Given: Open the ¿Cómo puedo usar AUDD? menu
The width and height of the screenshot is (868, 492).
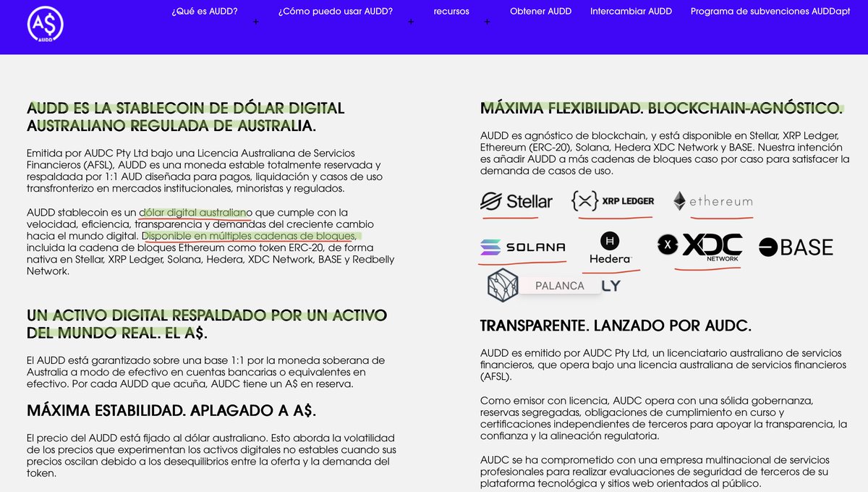Looking at the screenshot, I should [336, 11].
